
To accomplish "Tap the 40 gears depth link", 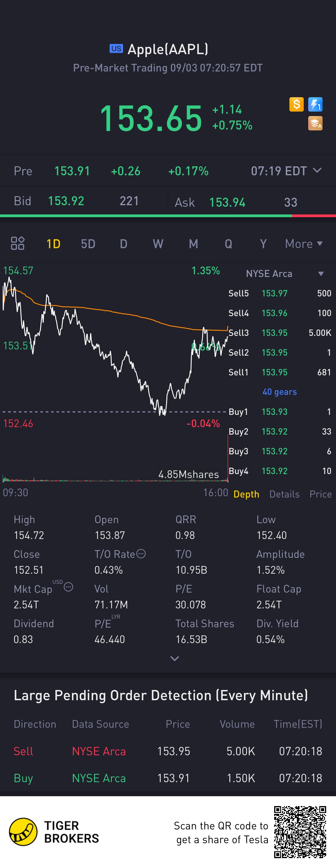I will point(280,392).
